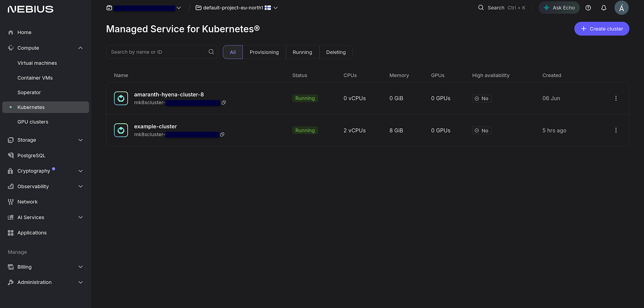Image resolution: width=644 pixels, height=308 pixels.
Task: Click the Observability chart icon
Action: pyautogui.click(x=11, y=187)
